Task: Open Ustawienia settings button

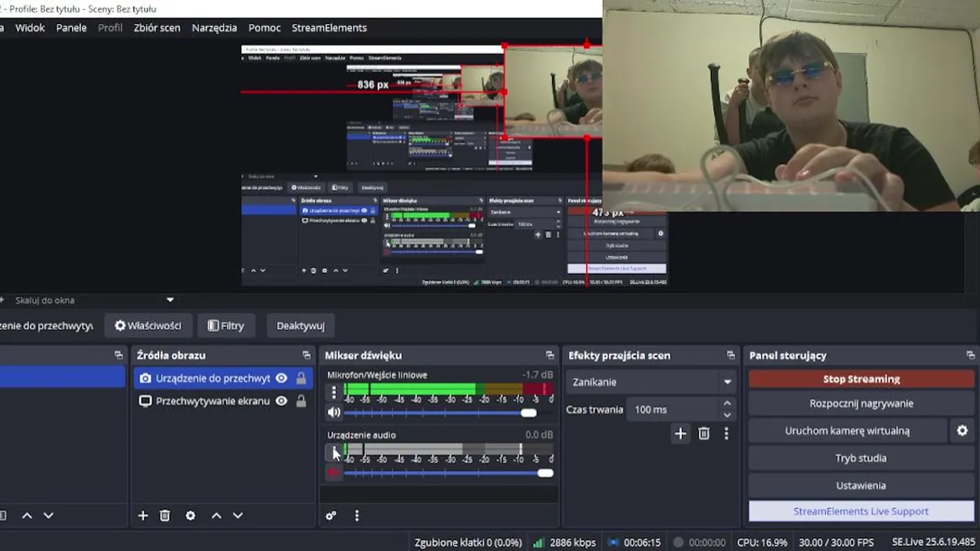Action: click(861, 485)
